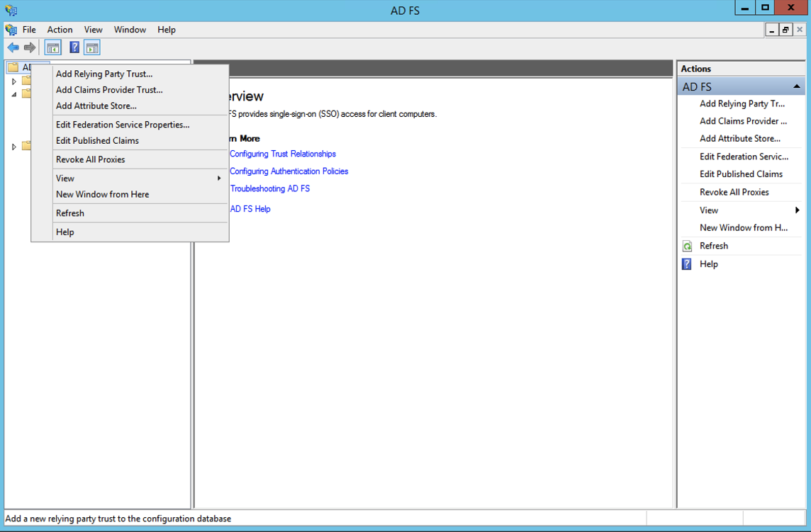Image resolution: width=811 pixels, height=532 pixels.
Task: Open the Help menu in the menu bar
Action: click(167, 30)
